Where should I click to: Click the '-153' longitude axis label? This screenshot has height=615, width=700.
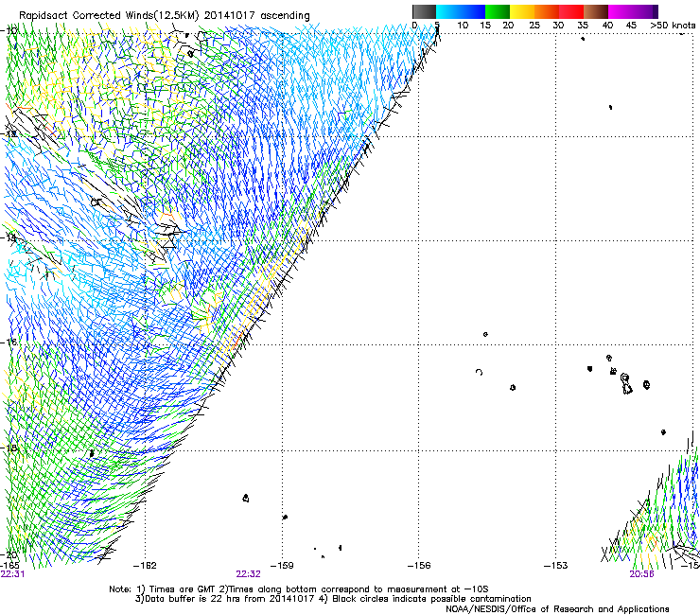point(556,566)
